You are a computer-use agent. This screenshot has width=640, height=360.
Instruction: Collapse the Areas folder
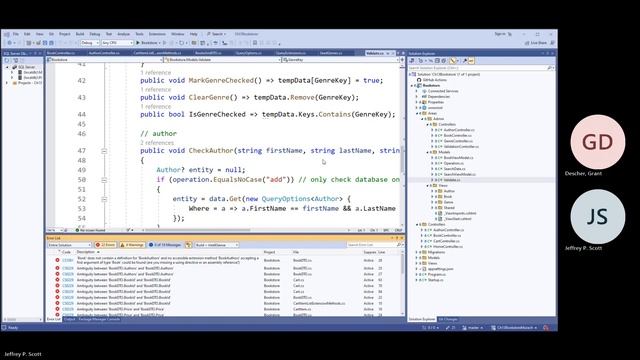coord(417,113)
